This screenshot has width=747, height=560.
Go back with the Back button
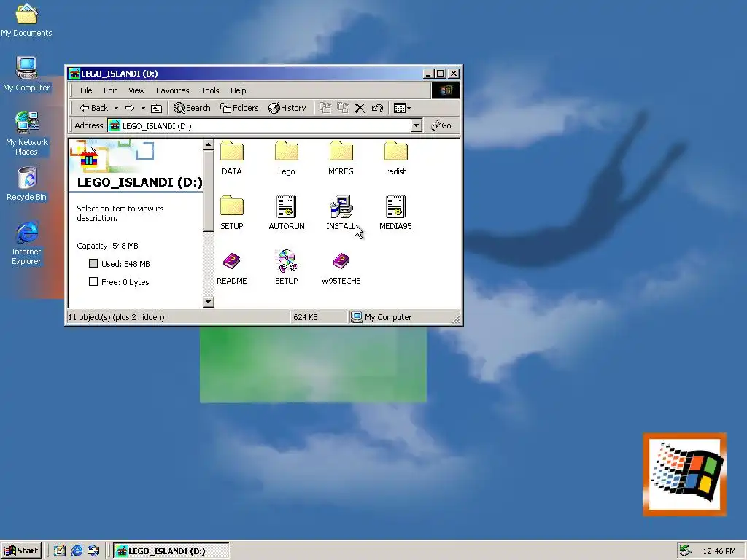[x=94, y=108]
